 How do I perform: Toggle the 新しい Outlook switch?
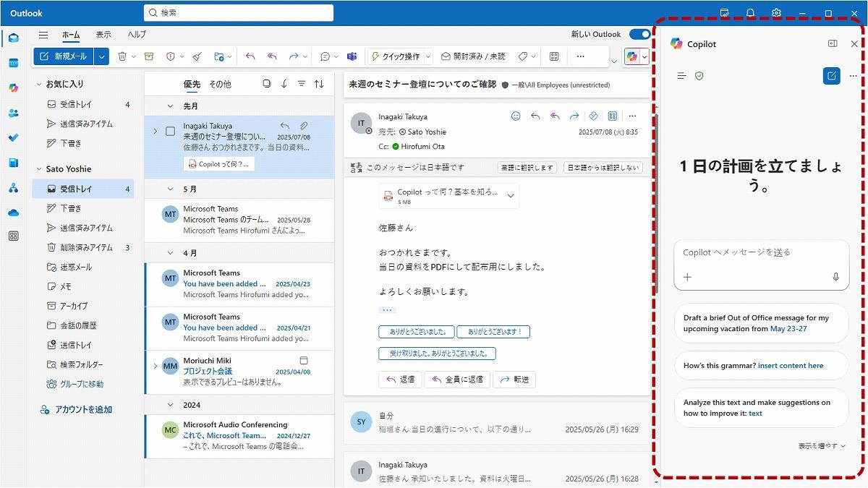[x=639, y=34]
